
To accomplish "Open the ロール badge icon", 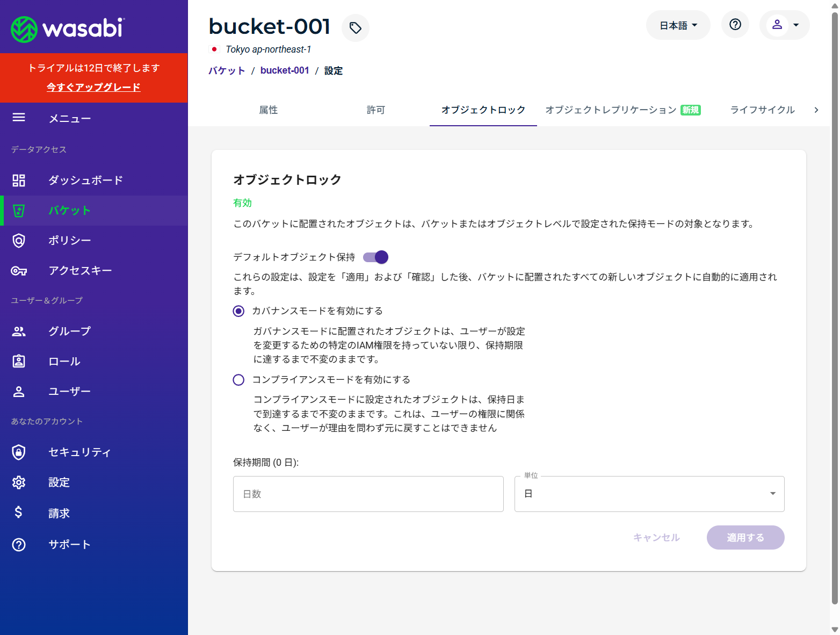I will coord(19,361).
